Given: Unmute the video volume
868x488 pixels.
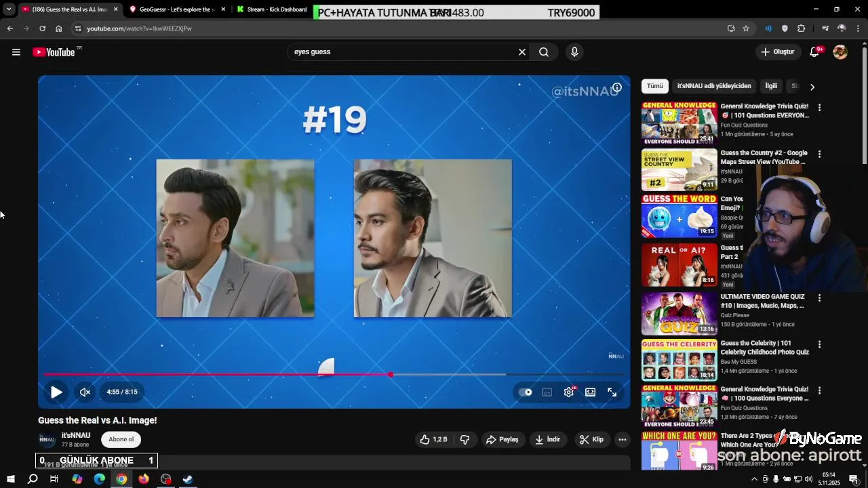Looking at the screenshot, I should click(x=85, y=392).
